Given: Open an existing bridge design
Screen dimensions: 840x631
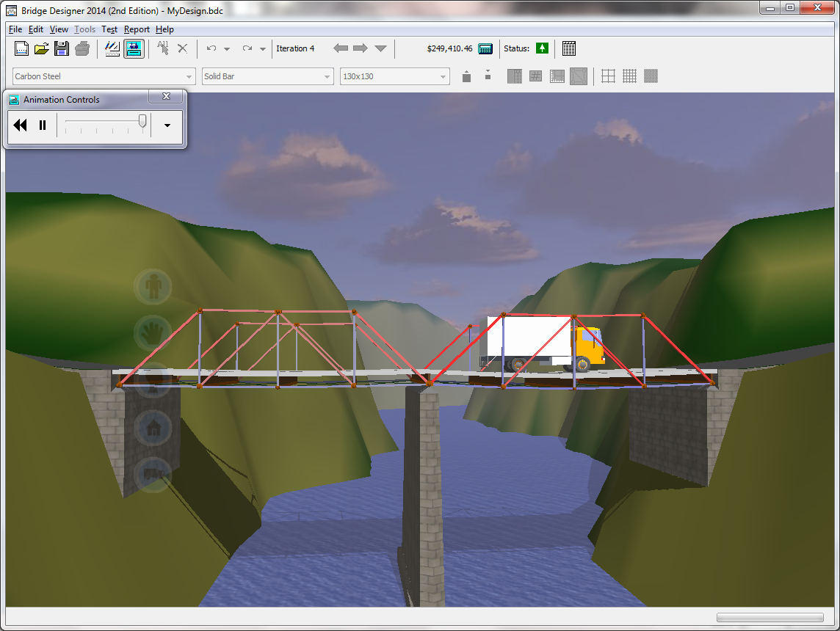Looking at the screenshot, I should [x=41, y=48].
